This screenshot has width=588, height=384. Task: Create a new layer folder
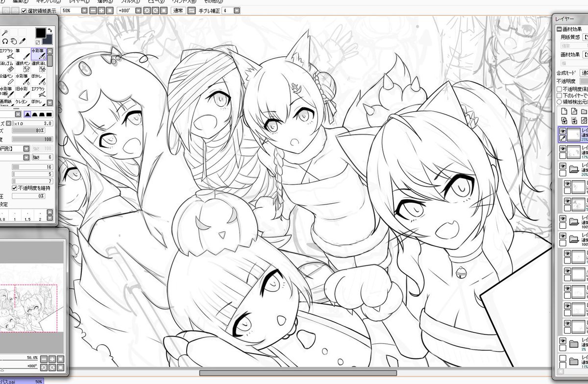pyautogui.click(x=584, y=111)
